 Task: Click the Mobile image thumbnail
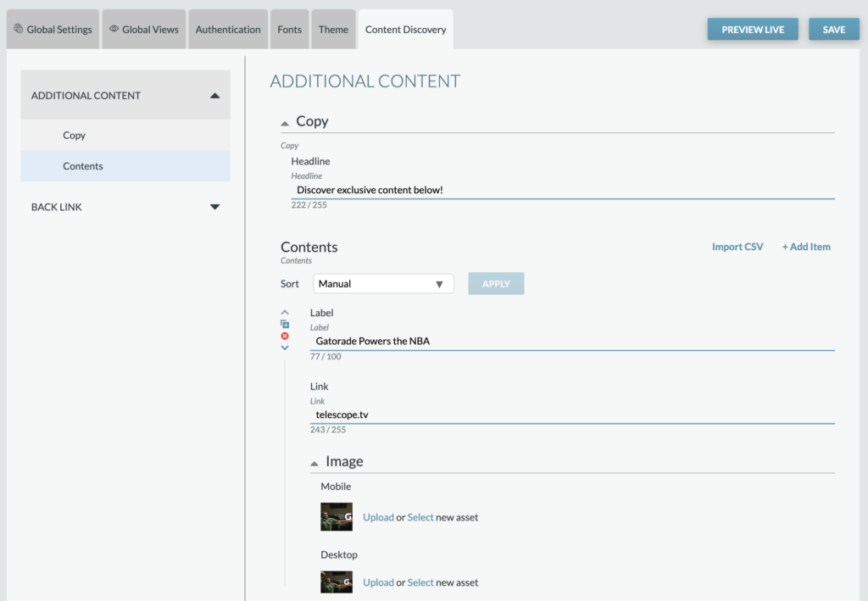(337, 517)
